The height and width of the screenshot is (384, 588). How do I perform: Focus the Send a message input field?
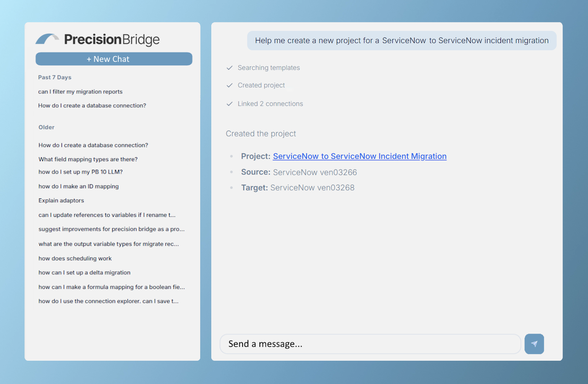(x=370, y=344)
